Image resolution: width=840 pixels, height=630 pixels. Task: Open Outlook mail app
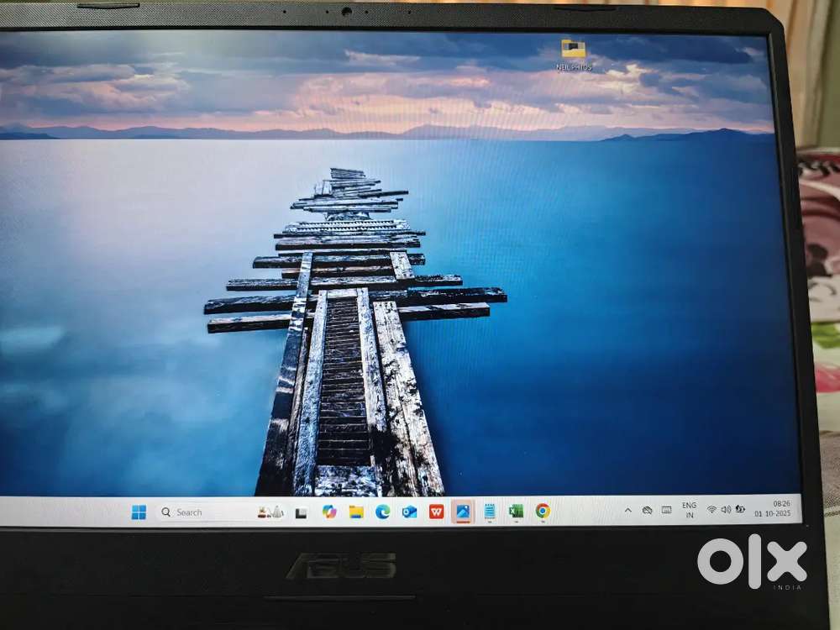pos(409,512)
